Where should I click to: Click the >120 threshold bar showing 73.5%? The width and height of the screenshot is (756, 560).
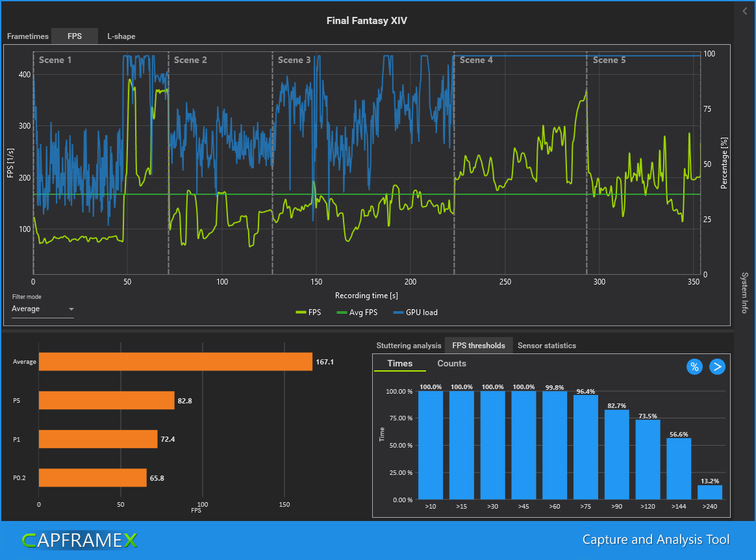648,460
